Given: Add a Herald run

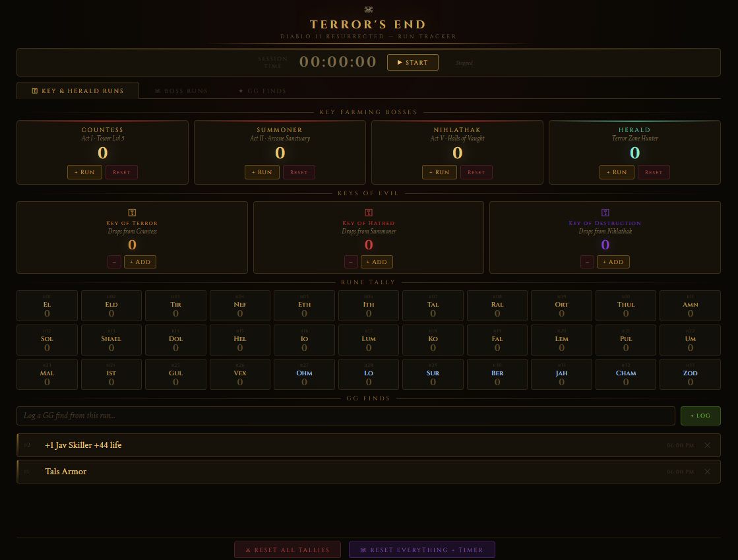Looking at the screenshot, I should tap(617, 172).
